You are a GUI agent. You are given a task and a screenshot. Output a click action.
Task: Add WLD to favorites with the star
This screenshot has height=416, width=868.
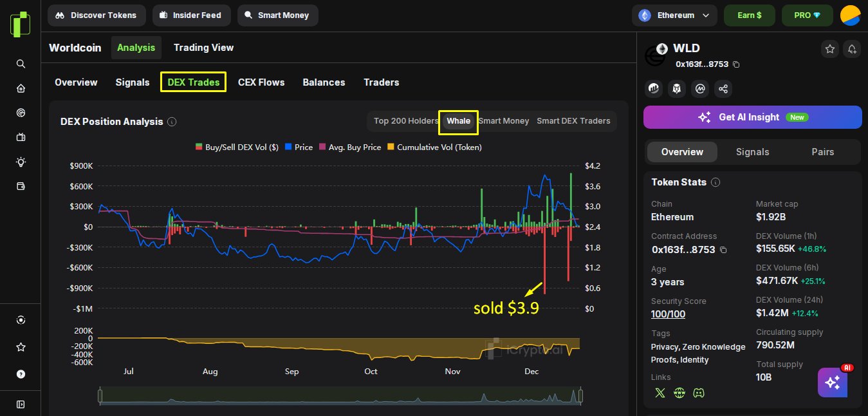coord(830,49)
